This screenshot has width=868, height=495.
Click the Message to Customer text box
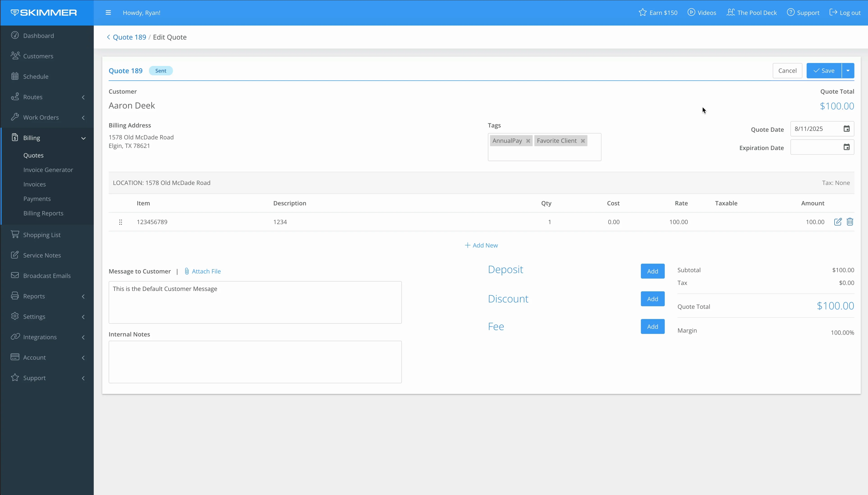click(x=255, y=302)
